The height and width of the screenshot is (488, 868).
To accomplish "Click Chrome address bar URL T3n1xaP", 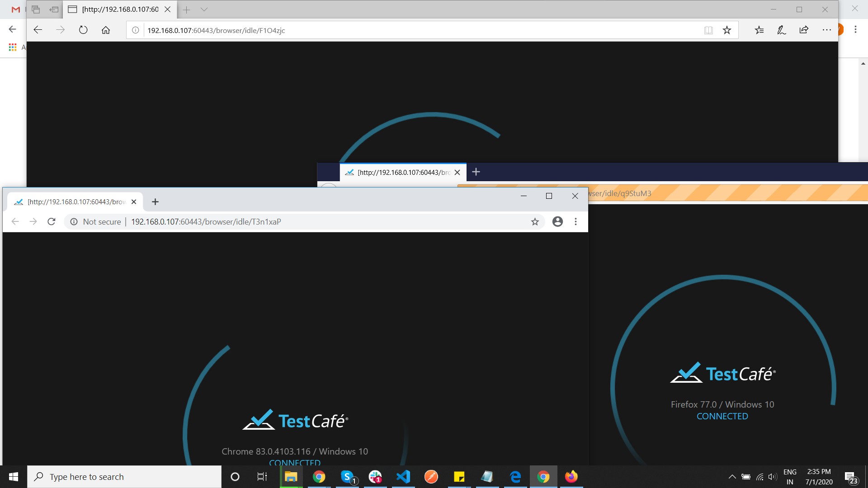I will [x=206, y=222].
